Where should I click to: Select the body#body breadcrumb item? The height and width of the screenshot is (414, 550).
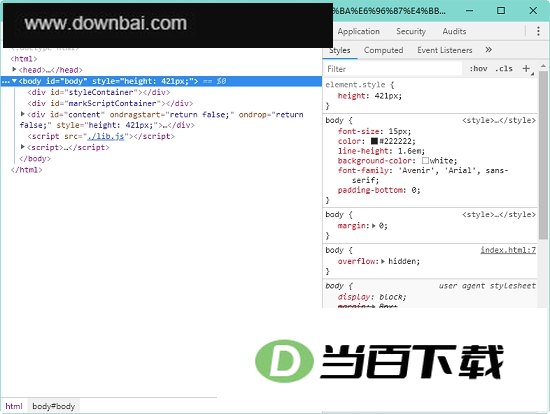[x=53, y=406]
